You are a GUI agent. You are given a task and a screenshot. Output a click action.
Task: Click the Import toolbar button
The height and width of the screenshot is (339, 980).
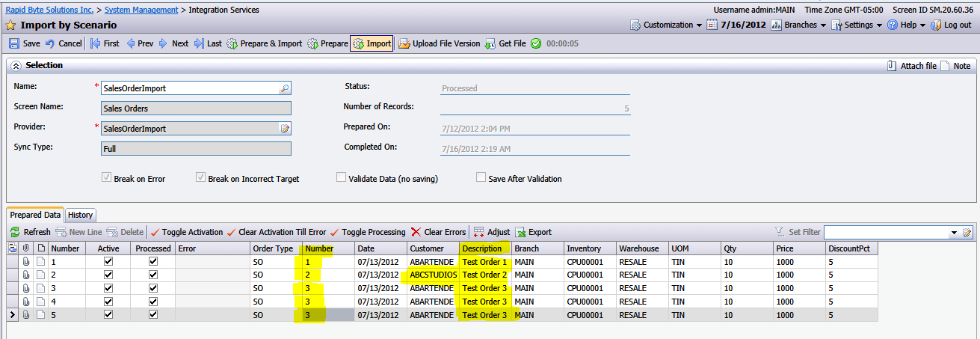pos(372,43)
